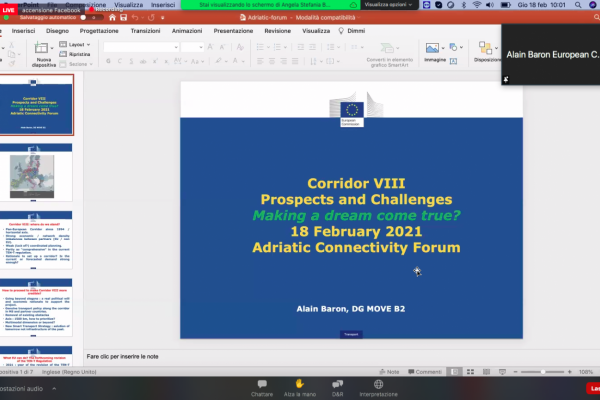Toggle bold formatting (G)
Screen dimensions: 600x400
(108, 61)
